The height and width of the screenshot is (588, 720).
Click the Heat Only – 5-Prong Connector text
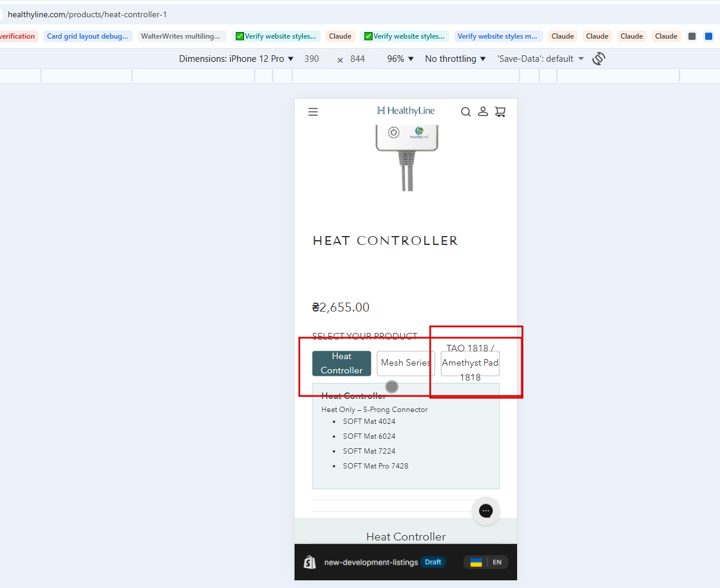[x=374, y=410]
